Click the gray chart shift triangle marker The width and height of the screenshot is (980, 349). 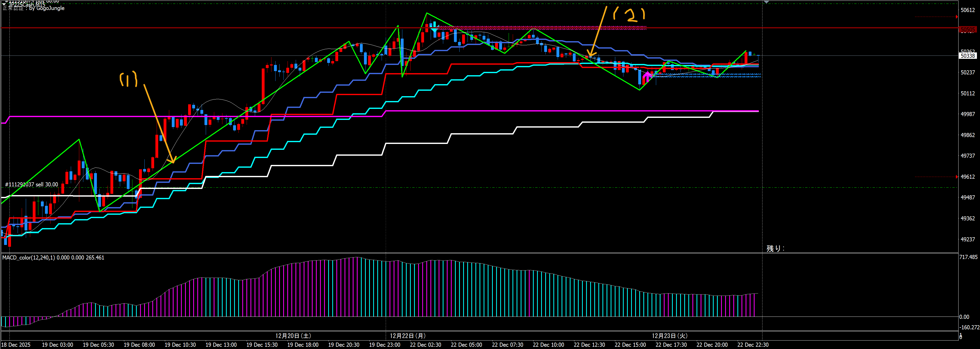(x=766, y=2)
